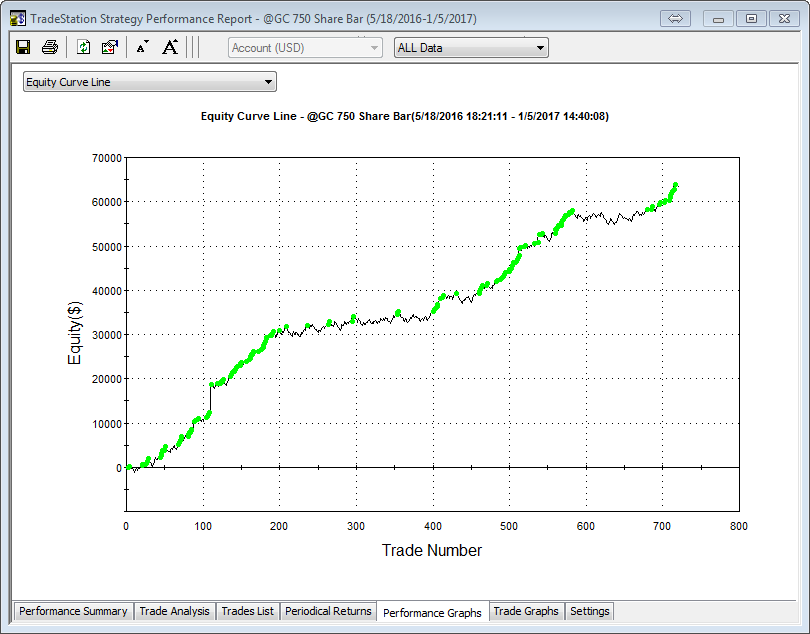Open the Trade Analysis tab
Image resolution: width=810 pixels, height=634 pixels.
click(175, 611)
